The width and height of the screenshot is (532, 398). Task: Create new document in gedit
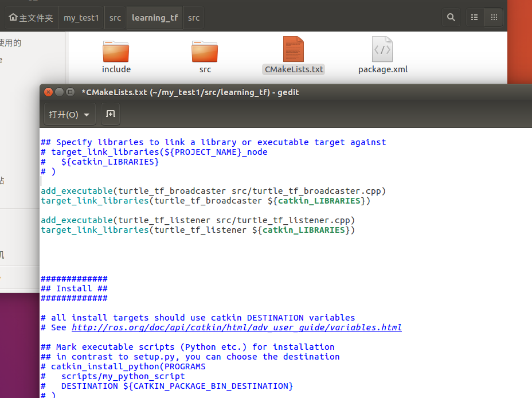pyautogui.click(x=111, y=114)
